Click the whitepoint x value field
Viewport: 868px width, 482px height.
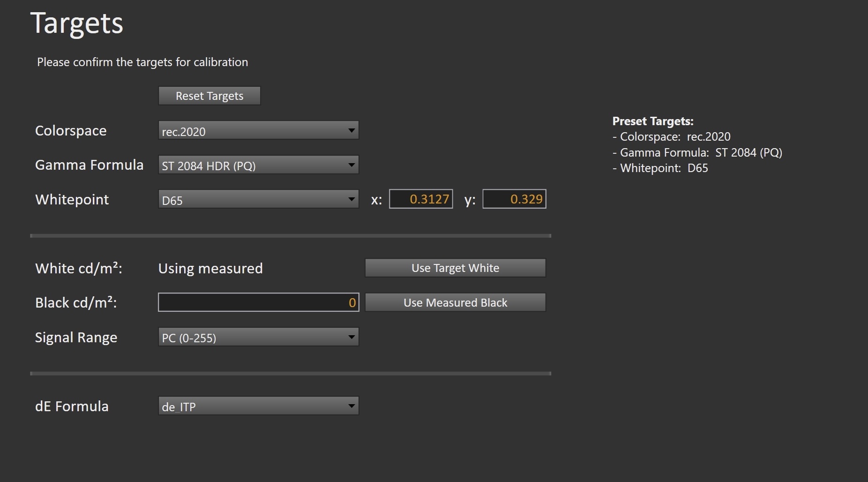pyautogui.click(x=421, y=199)
